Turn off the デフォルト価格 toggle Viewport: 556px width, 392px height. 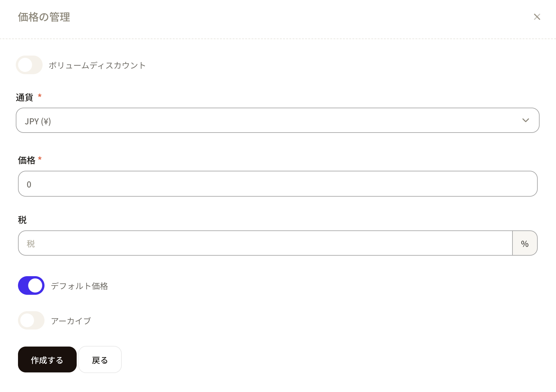(31, 286)
